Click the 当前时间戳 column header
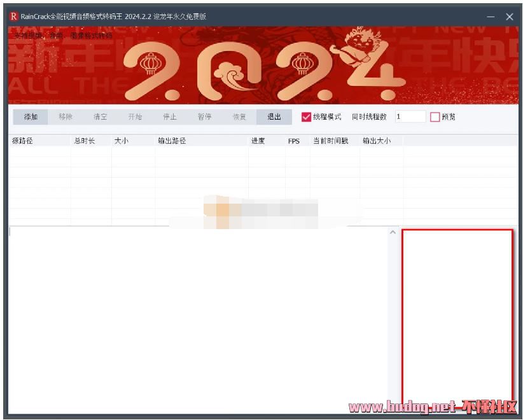 [335, 141]
